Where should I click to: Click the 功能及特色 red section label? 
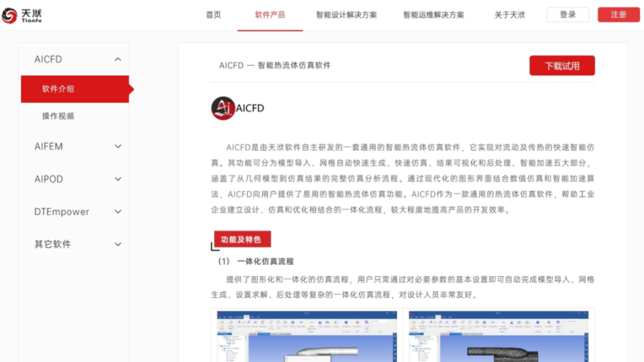(x=242, y=239)
